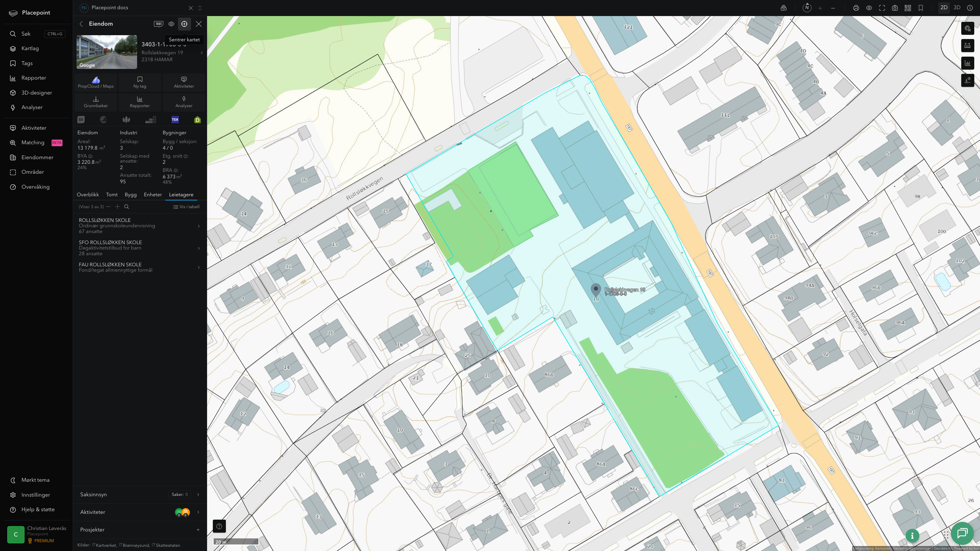
Task: Click the striped circle source icon
Action: click(103, 120)
